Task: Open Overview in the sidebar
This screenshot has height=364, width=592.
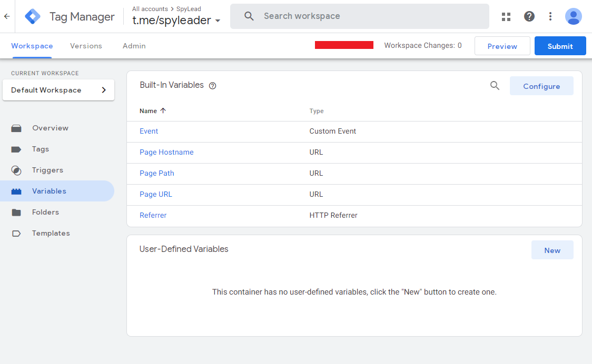Action: pos(50,128)
